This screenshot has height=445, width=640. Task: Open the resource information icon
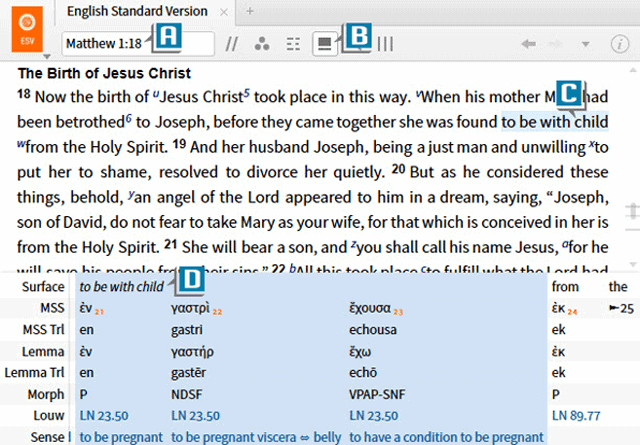(620, 44)
